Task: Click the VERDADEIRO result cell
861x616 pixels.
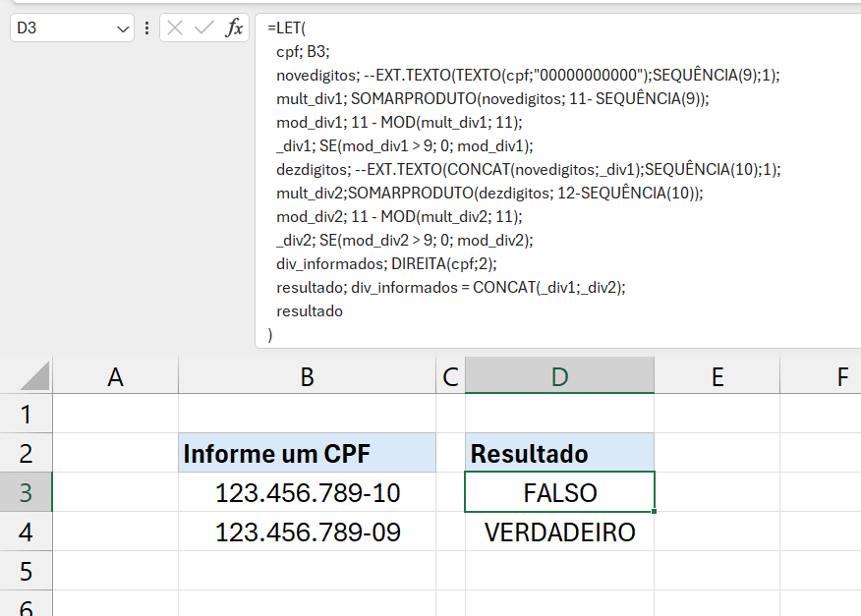Action: [x=559, y=532]
